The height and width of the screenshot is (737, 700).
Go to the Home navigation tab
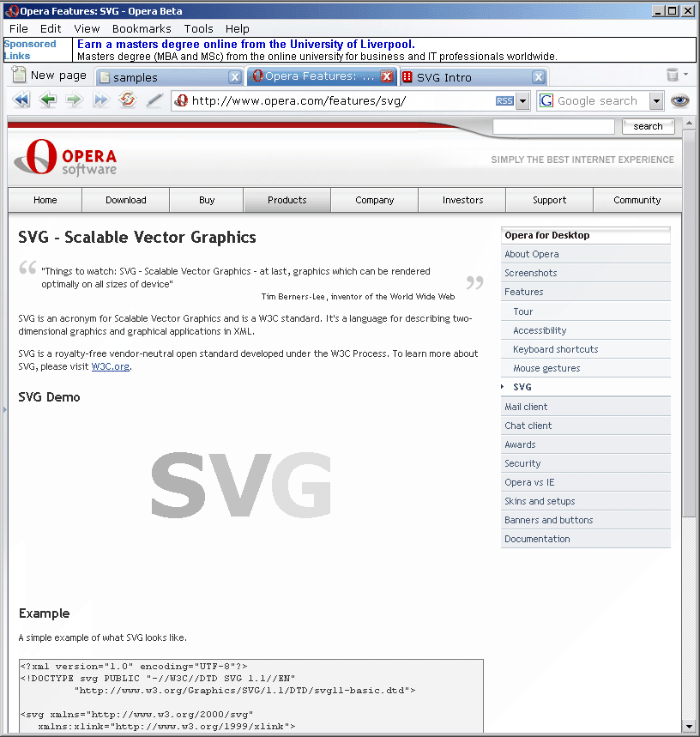point(45,200)
